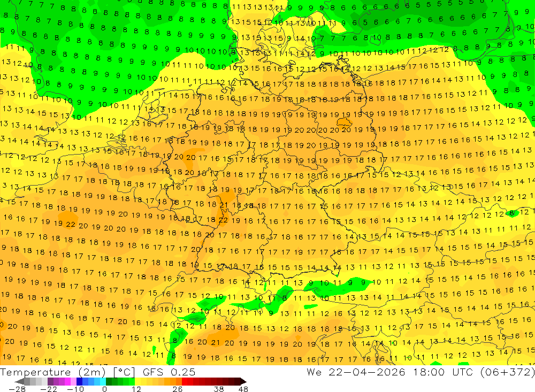This screenshot has height=392, width=535.
Task: Click the cyan segment of the color scale
Action: pos(103,381)
